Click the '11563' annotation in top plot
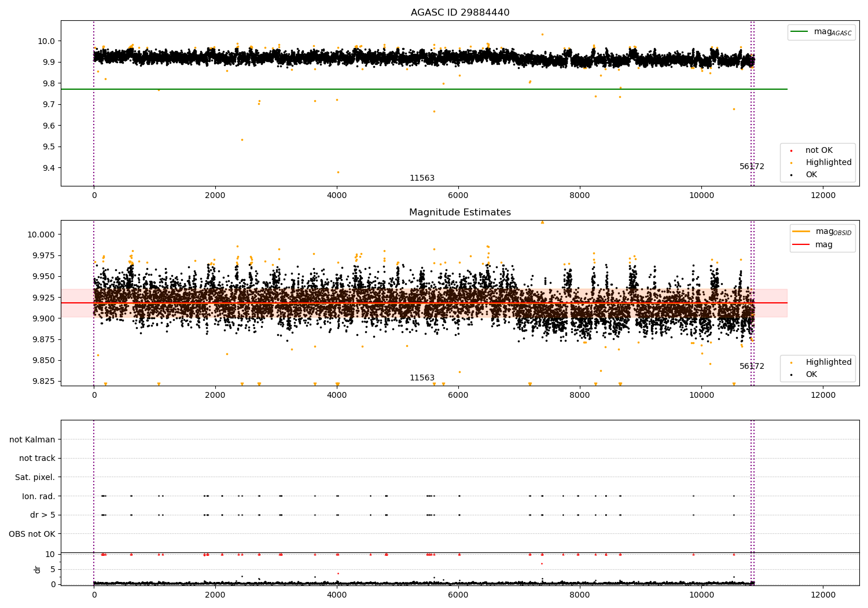The height and width of the screenshot is (608, 868). coord(422,178)
